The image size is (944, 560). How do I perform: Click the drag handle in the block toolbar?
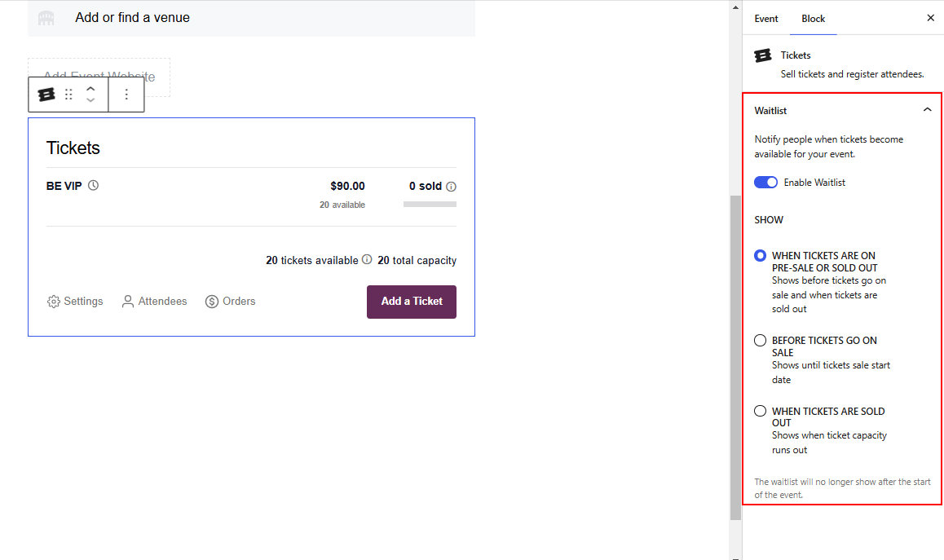pyautogui.click(x=68, y=94)
